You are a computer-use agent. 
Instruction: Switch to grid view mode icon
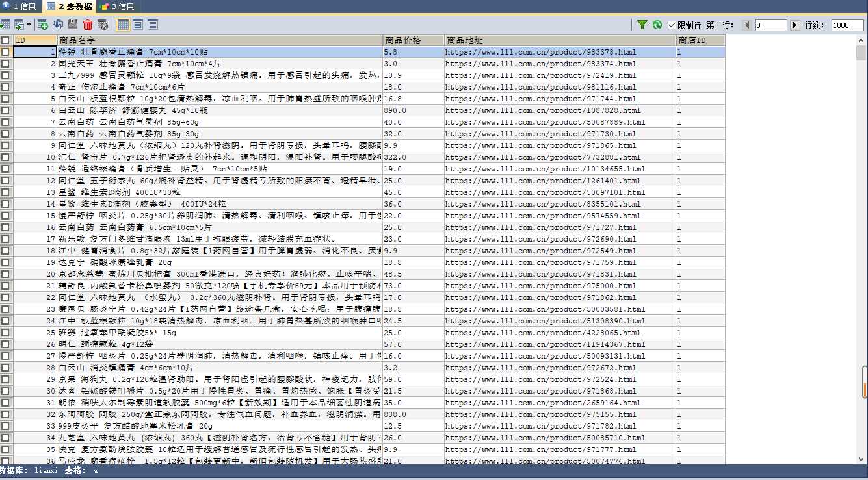pyautogui.click(x=123, y=25)
